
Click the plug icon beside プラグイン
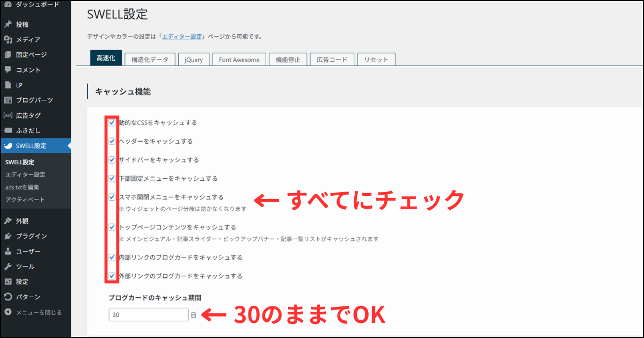pos(8,236)
